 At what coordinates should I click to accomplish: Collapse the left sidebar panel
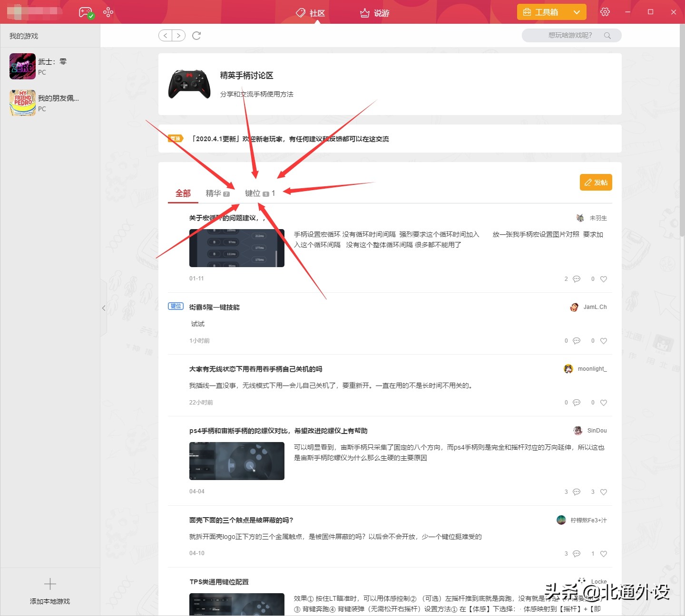[104, 308]
